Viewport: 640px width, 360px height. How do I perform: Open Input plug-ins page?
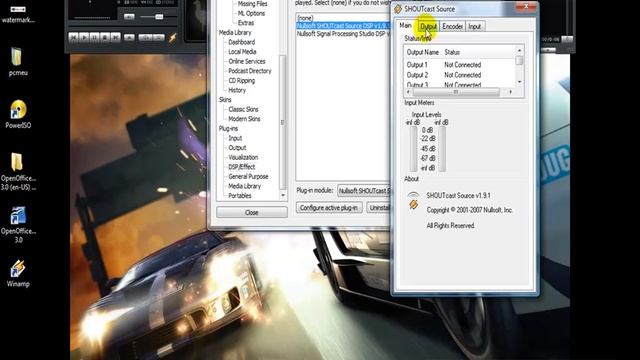click(235, 138)
